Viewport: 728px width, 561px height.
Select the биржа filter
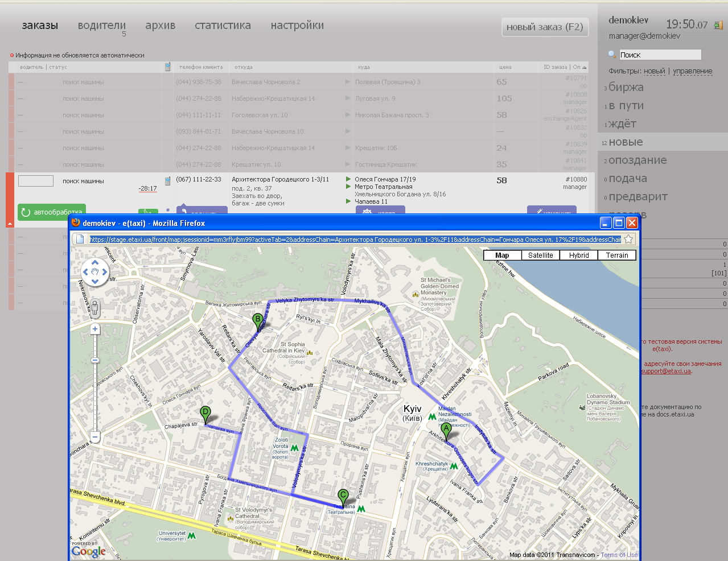pos(626,87)
